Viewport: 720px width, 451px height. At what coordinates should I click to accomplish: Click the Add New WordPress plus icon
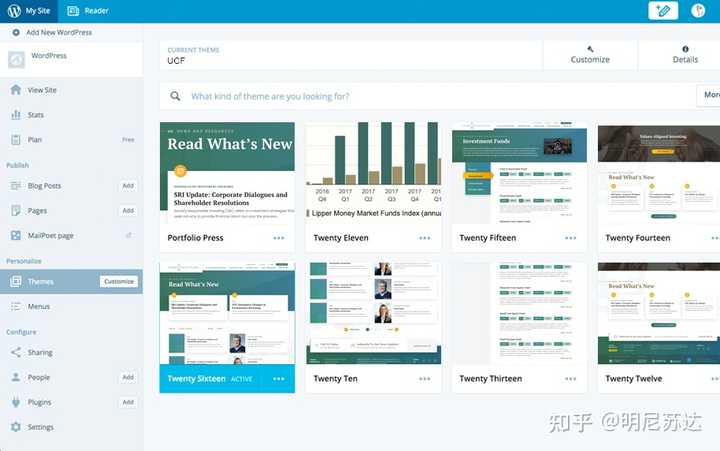coord(16,33)
